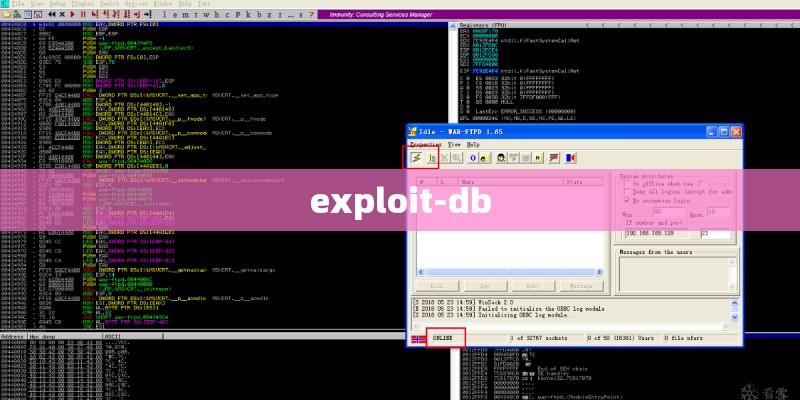Click the yellow 'D' icon in WAR-FTPD toolbar
The width and height of the screenshot is (800, 400).
[538, 158]
